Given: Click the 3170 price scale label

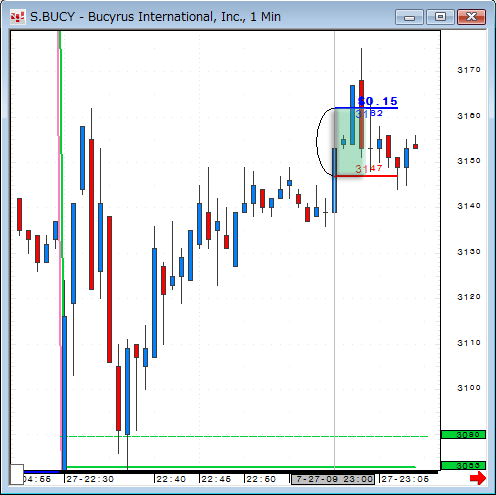Looking at the screenshot, I should [x=469, y=70].
